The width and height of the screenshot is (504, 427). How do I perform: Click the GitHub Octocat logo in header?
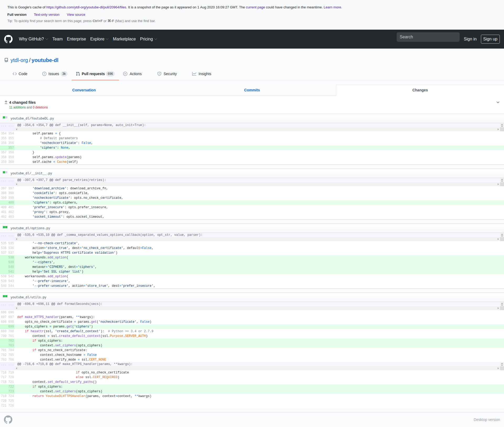pos(8,39)
